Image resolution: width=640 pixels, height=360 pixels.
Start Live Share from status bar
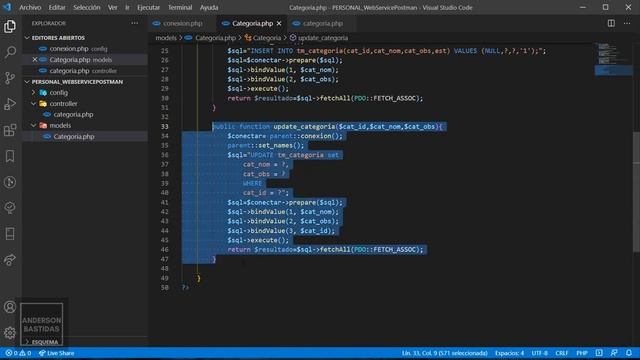pos(56,353)
